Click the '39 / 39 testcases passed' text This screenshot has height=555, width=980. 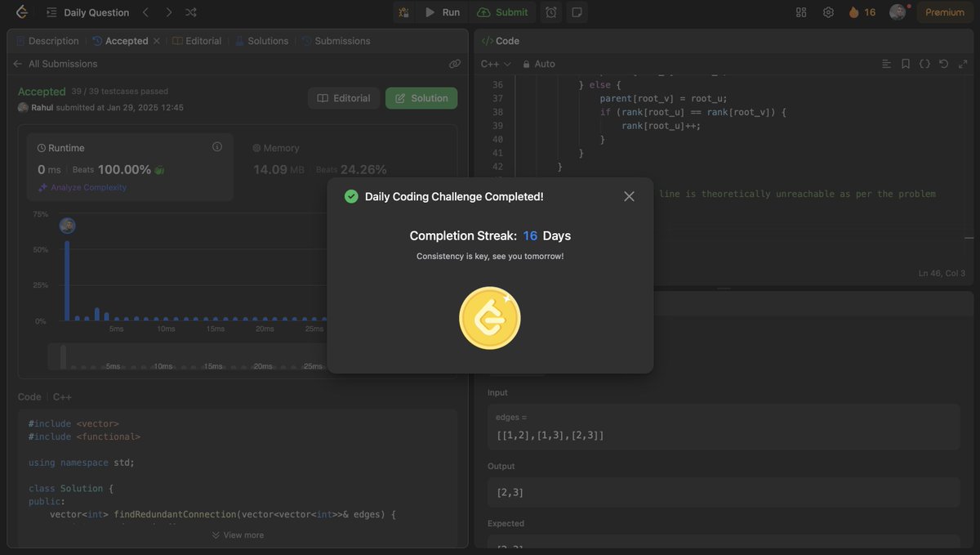[x=119, y=92]
